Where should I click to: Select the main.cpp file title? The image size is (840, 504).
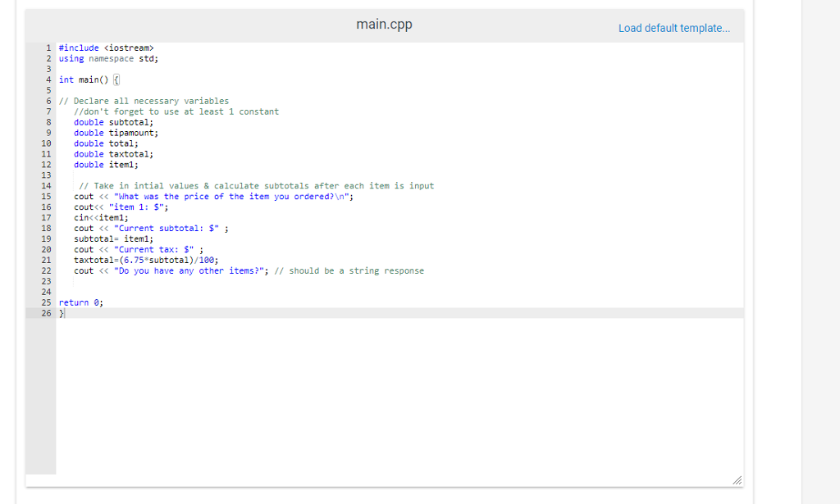click(x=384, y=24)
